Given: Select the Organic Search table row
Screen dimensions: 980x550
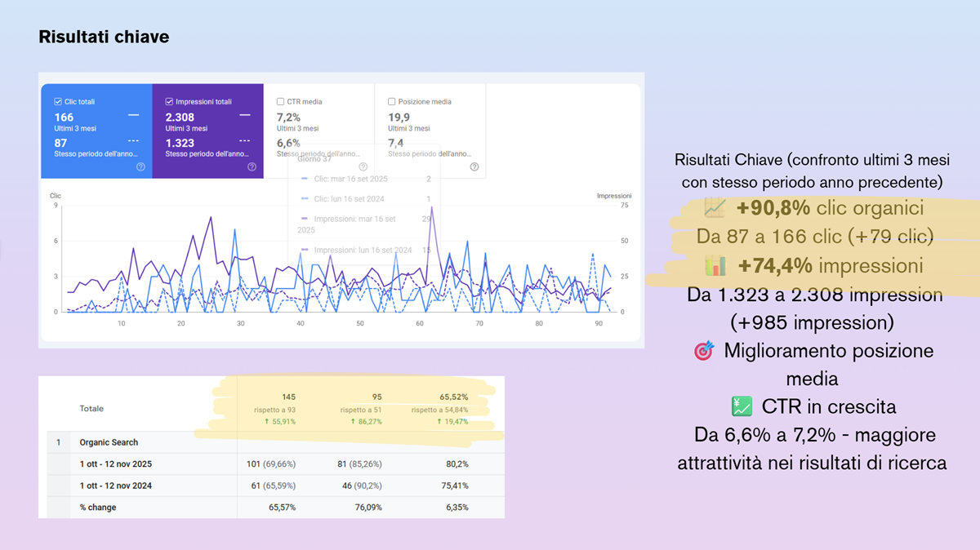Looking at the screenshot, I should point(109,442).
